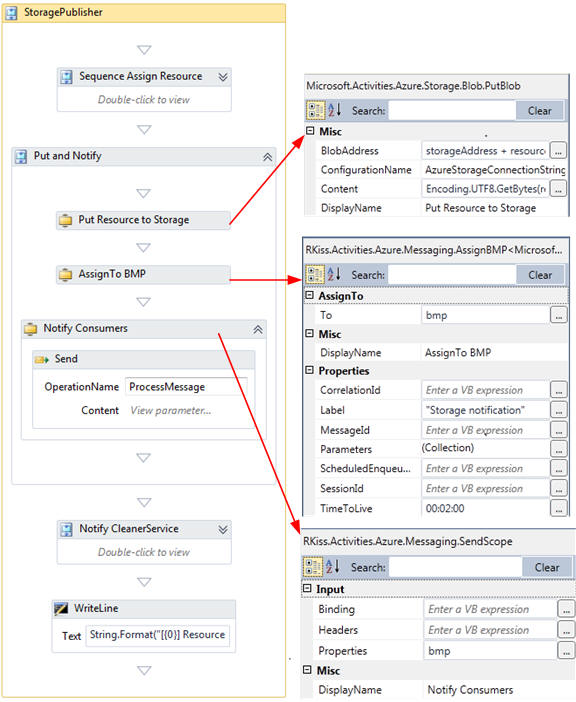576x702 pixels.
Task: Collapse the Input category in SendScope properties
Action: [x=307, y=588]
